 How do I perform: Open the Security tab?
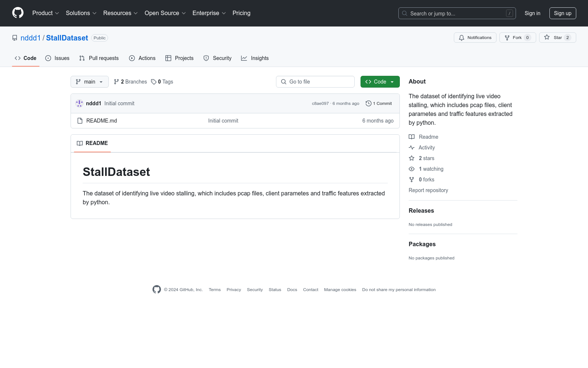point(218,58)
